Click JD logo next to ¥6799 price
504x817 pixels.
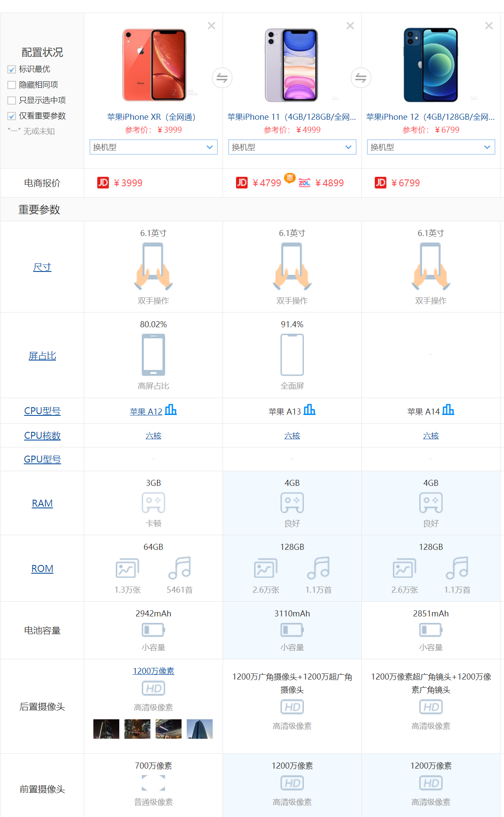pyautogui.click(x=380, y=182)
